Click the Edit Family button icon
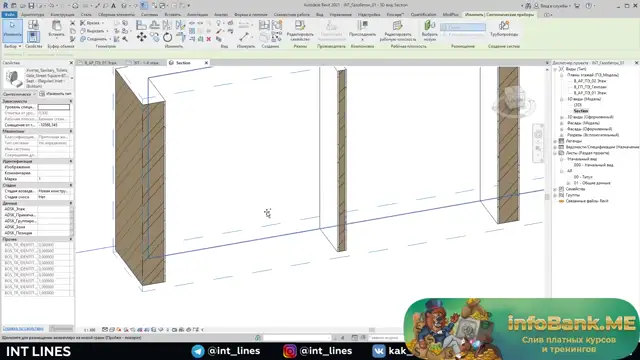Image resolution: width=640 pixels, height=360 pixels. tap(300, 26)
